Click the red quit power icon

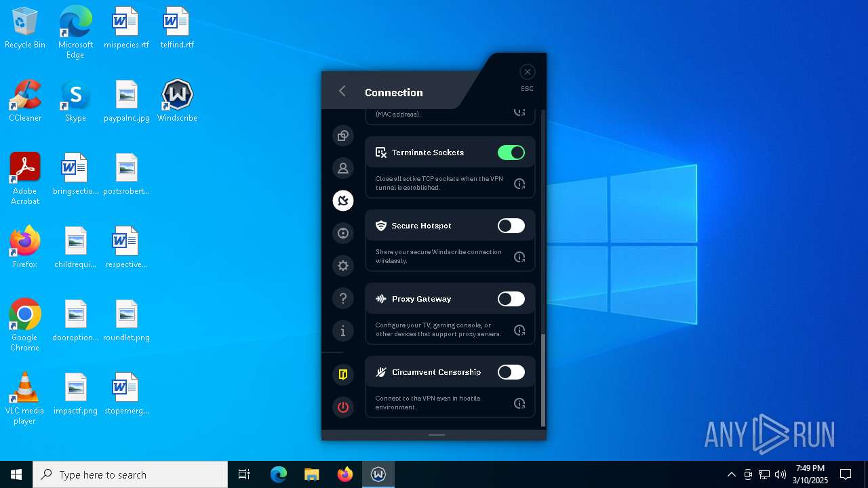(343, 407)
